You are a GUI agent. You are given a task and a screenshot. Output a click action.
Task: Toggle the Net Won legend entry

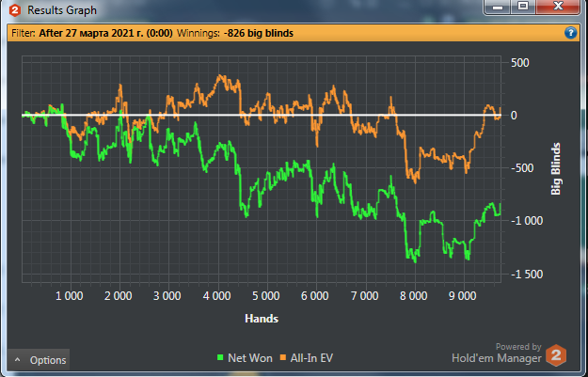(x=245, y=358)
